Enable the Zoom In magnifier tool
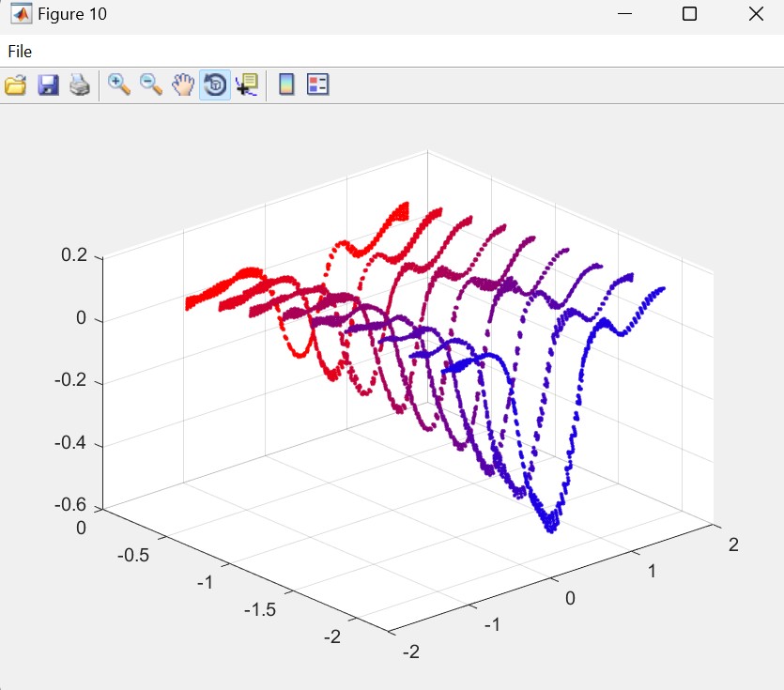This screenshot has height=690, width=784. point(119,85)
